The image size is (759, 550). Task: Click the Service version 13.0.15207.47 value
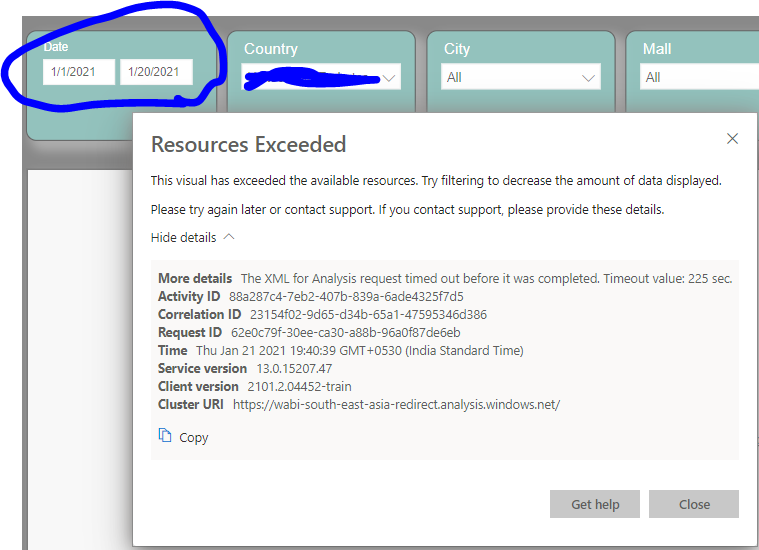[x=294, y=368]
